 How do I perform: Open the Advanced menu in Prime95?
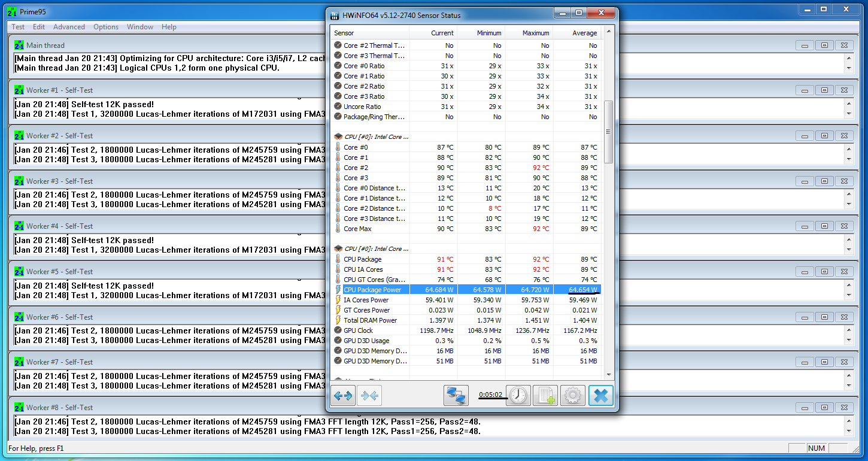click(x=69, y=27)
